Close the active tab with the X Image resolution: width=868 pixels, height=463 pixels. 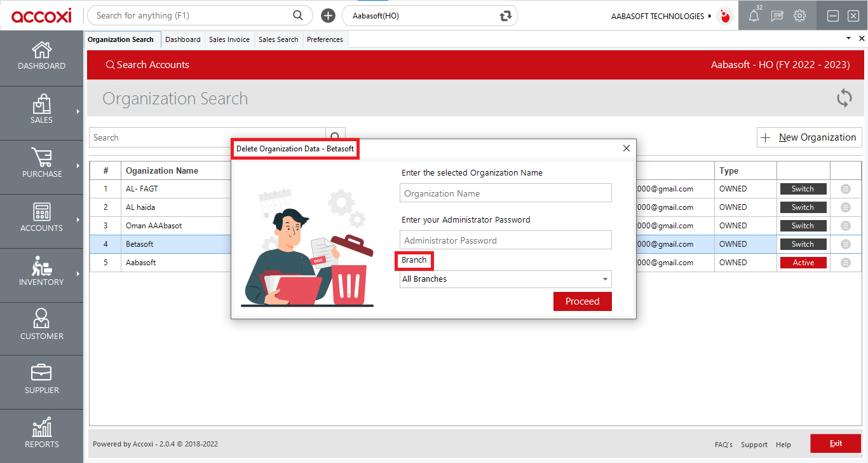pos(862,39)
